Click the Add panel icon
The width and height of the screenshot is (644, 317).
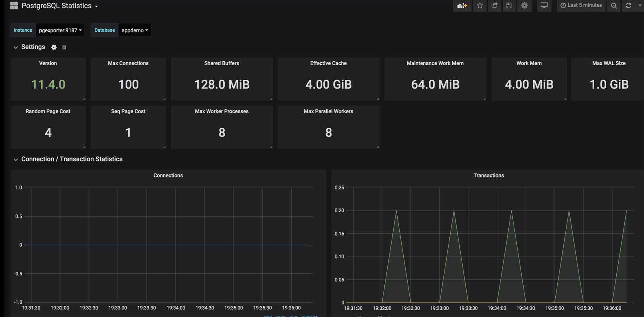click(462, 6)
